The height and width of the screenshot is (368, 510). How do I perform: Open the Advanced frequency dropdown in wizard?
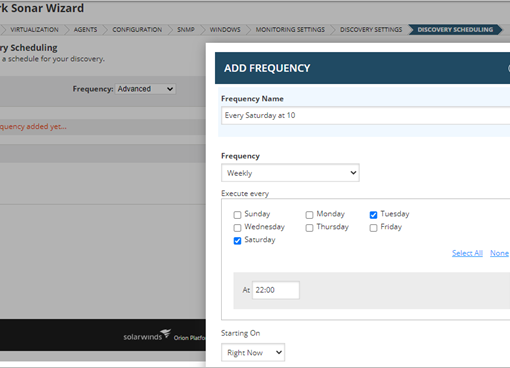(145, 89)
